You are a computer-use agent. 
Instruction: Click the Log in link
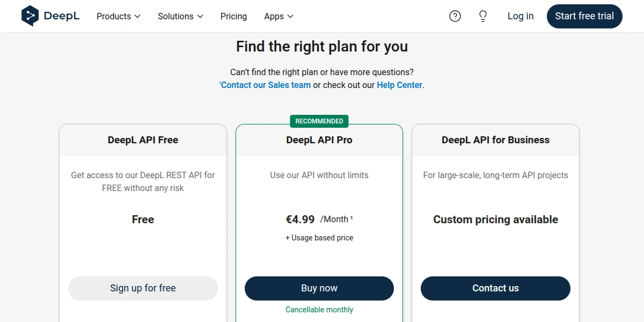[x=521, y=16]
